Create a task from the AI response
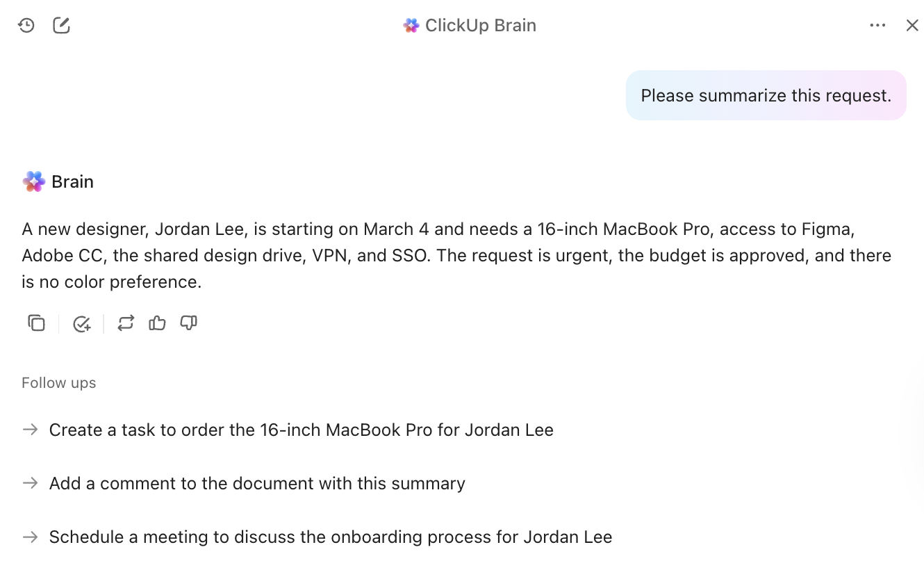The width and height of the screenshot is (924, 570). 82,323
